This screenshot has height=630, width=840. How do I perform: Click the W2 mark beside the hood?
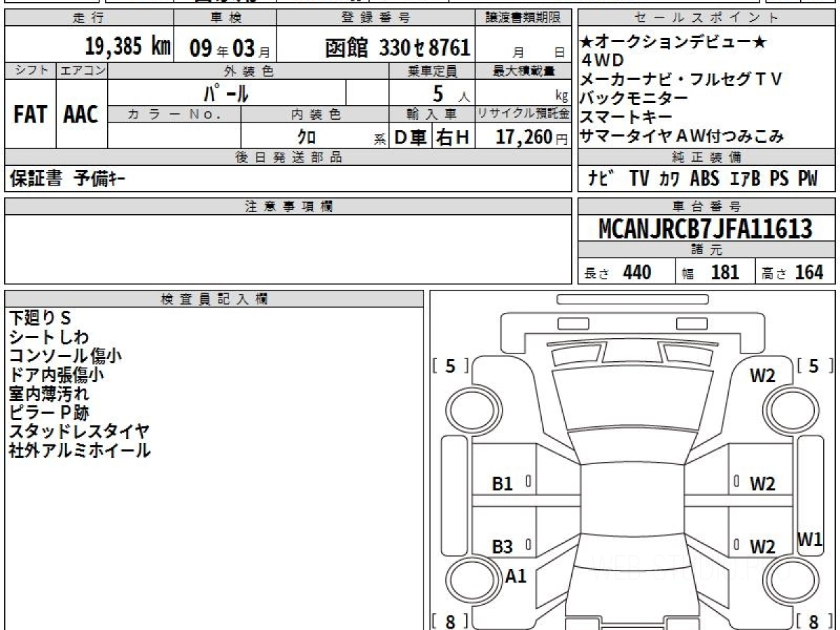tap(763, 376)
